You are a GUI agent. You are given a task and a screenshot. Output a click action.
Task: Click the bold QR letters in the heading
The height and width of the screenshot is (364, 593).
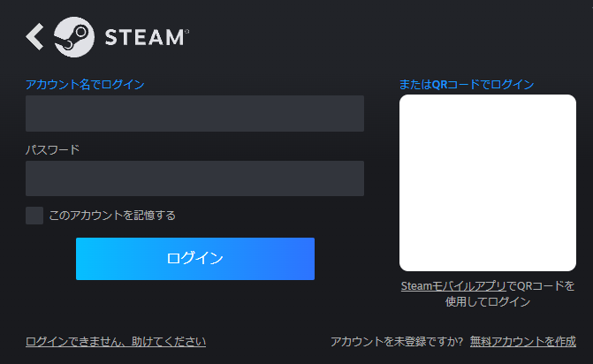[x=439, y=84]
